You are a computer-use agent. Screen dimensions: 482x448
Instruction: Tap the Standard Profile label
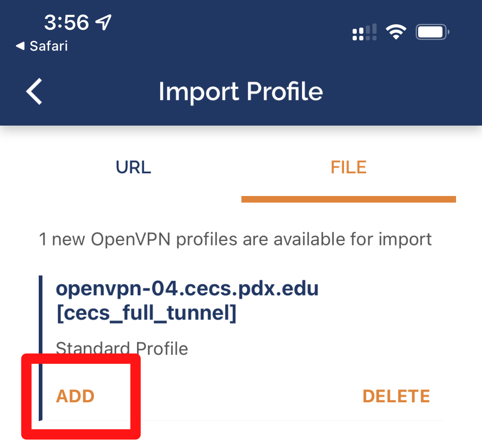tap(122, 348)
